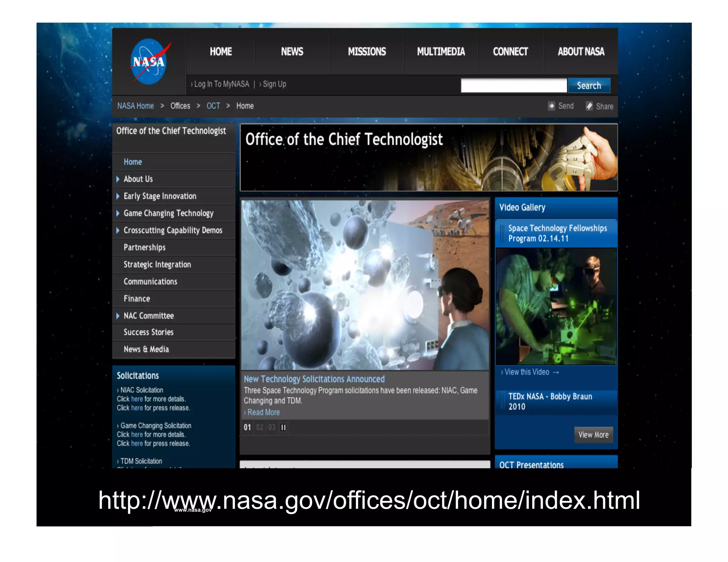Focus the site search text box

[x=514, y=86]
